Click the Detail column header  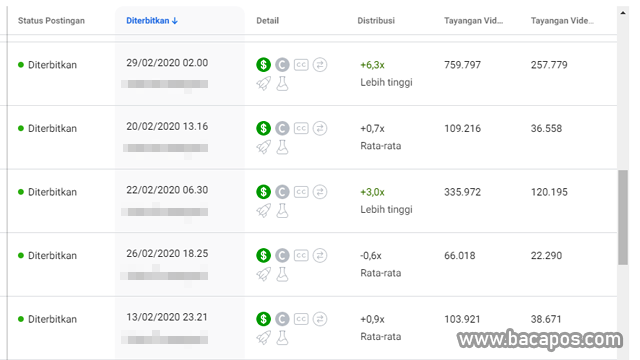click(267, 21)
